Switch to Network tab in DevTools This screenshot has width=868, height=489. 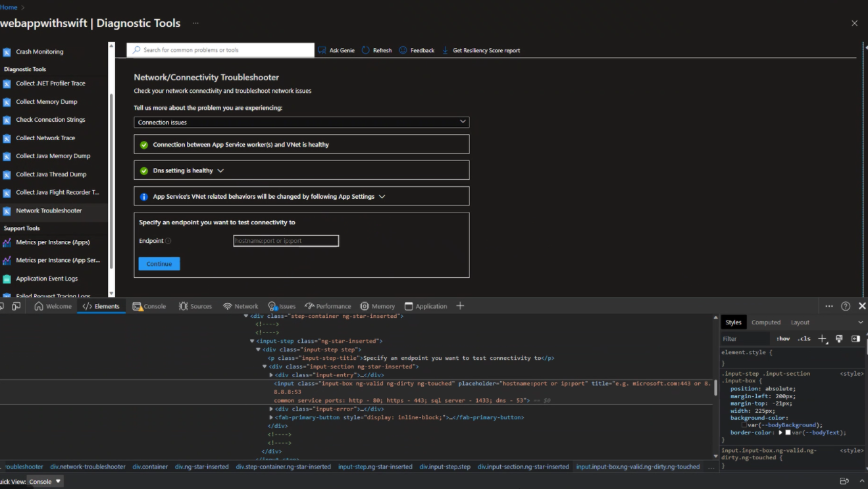click(240, 306)
